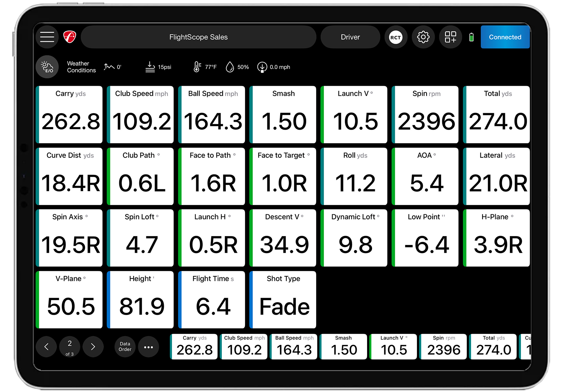Viewport: 564px width, 392px height.
Task: Go to the next shot page
Action: [93, 346]
